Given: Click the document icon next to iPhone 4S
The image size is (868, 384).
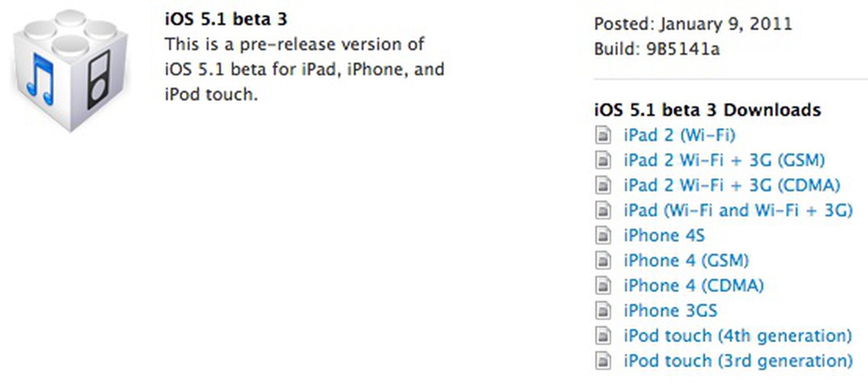Looking at the screenshot, I should tap(604, 235).
